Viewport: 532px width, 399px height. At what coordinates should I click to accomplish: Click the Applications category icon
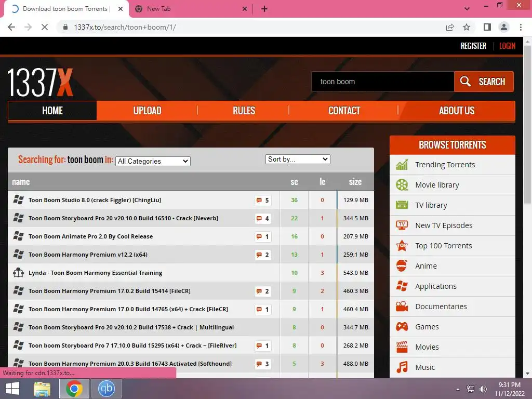coord(402,286)
